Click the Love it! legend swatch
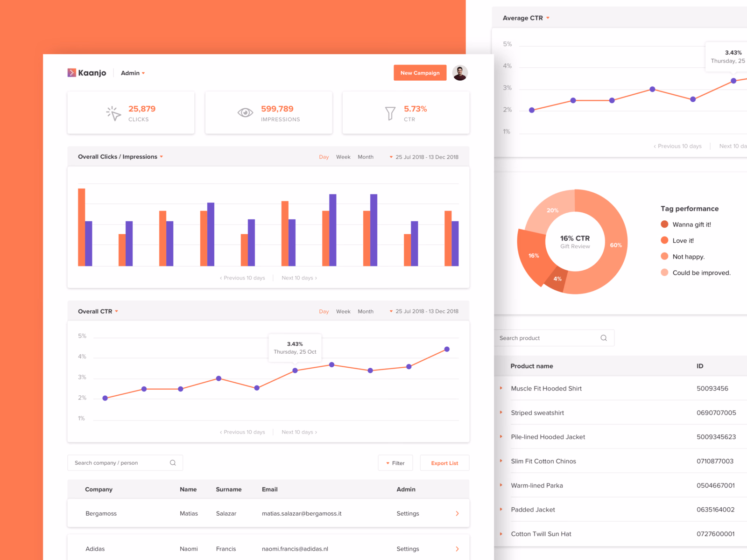Image resolution: width=747 pixels, height=560 pixels. click(664, 240)
